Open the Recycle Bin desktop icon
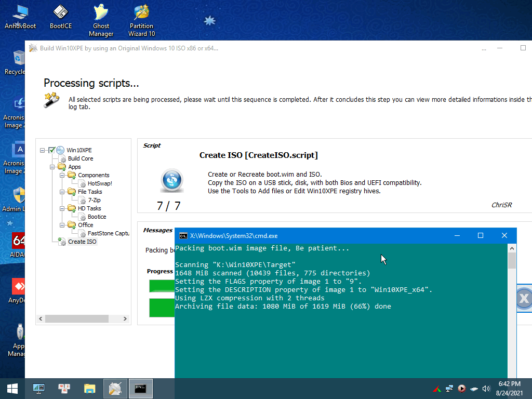The width and height of the screenshot is (532, 399). (14, 62)
